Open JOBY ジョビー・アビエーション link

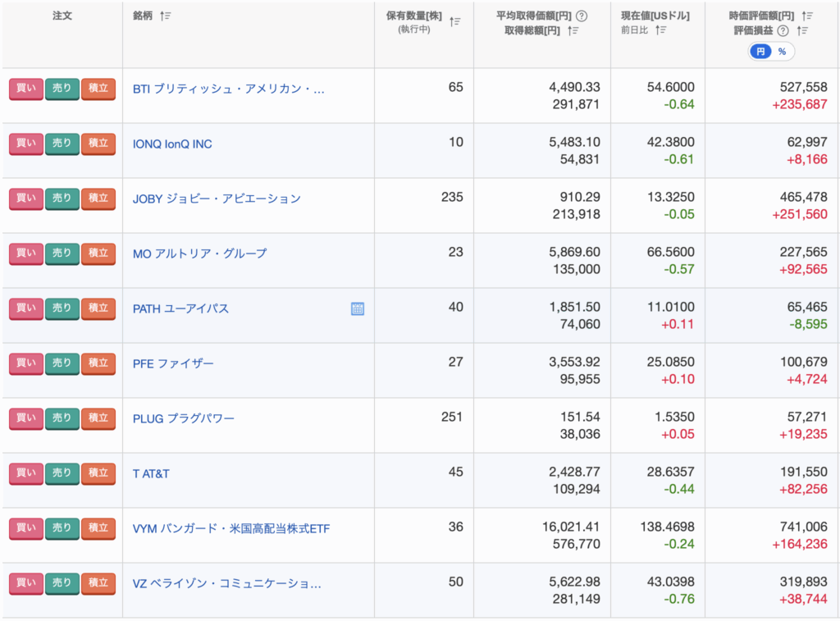217,199
